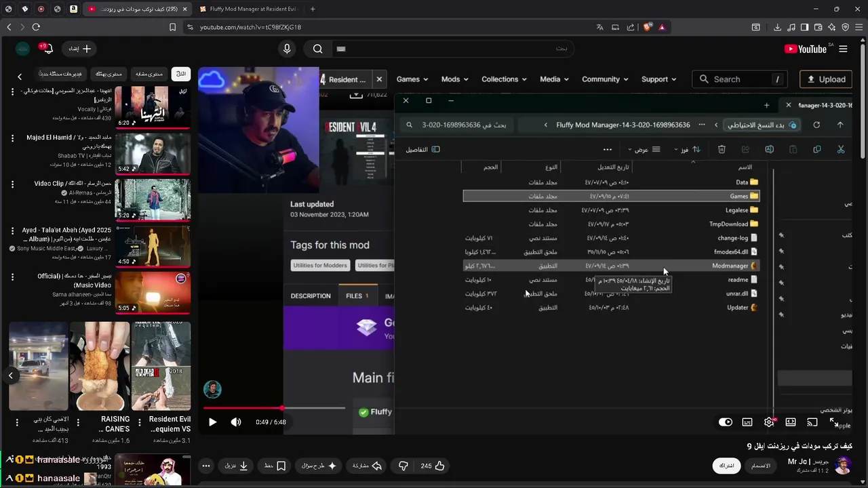Subscribe to Mr Jo channel

pyautogui.click(x=727, y=466)
